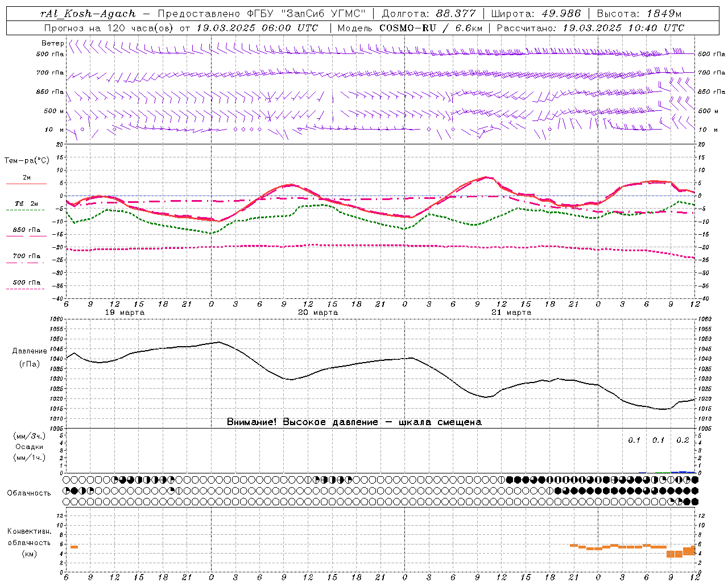Select the 700 гПа temperature legend entry
The height and width of the screenshot is (582, 728).
[x=26, y=256]
